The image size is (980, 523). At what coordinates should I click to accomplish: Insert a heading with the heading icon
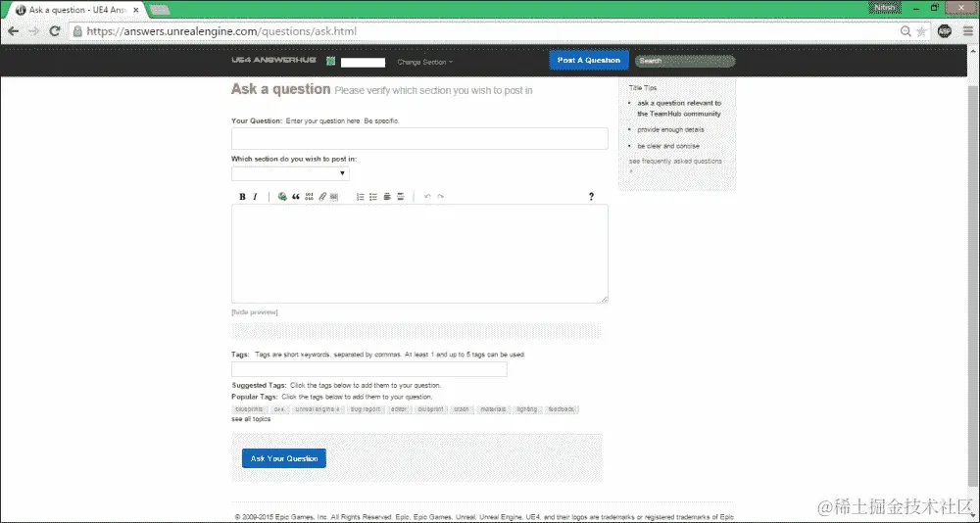coord(387,197)
